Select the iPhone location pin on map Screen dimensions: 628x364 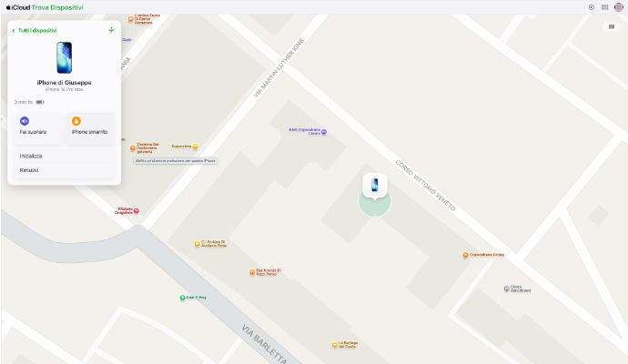[374, 185]
